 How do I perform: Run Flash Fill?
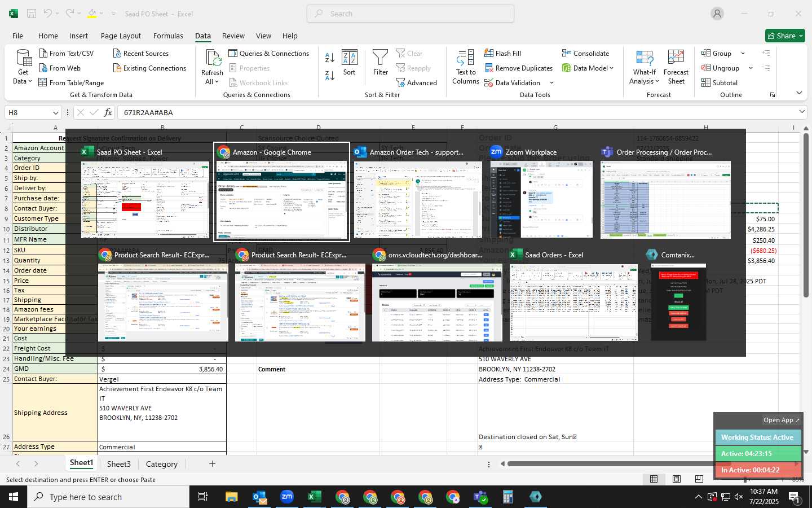502,54
